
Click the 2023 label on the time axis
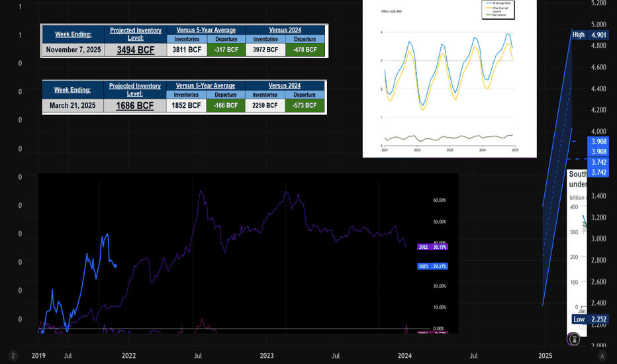(266, 356)
